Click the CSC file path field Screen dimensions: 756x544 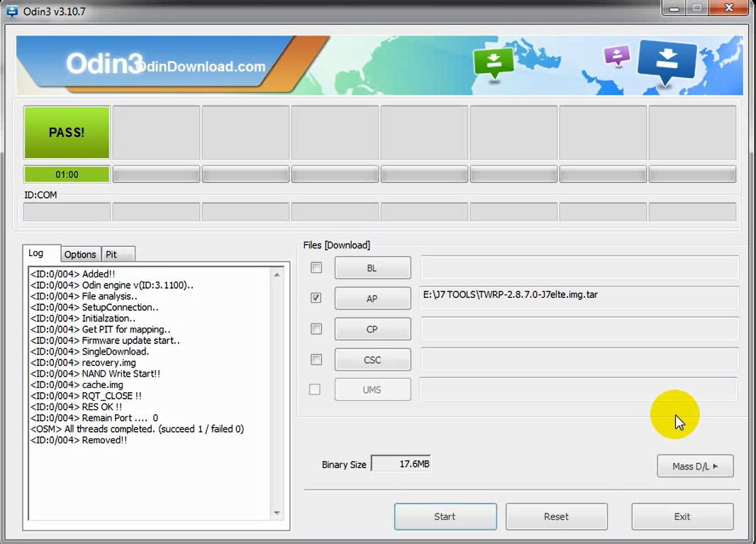[579, 360]
